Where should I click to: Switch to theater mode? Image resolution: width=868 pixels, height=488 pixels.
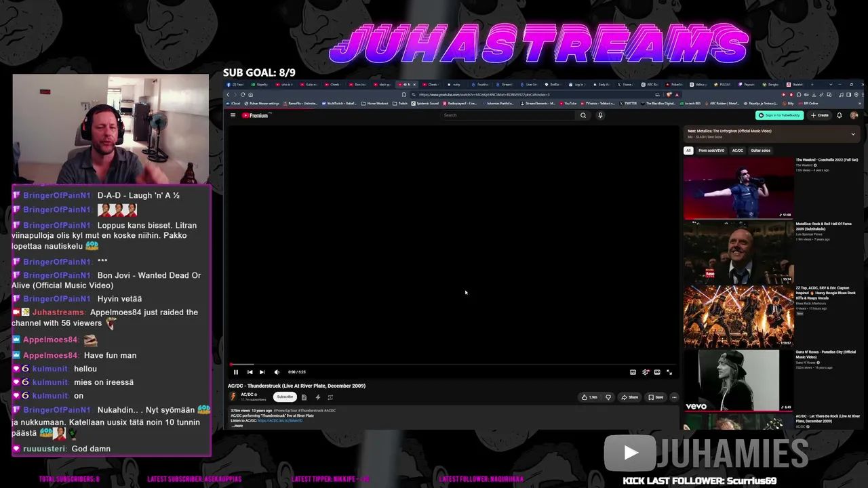[657, 372]
